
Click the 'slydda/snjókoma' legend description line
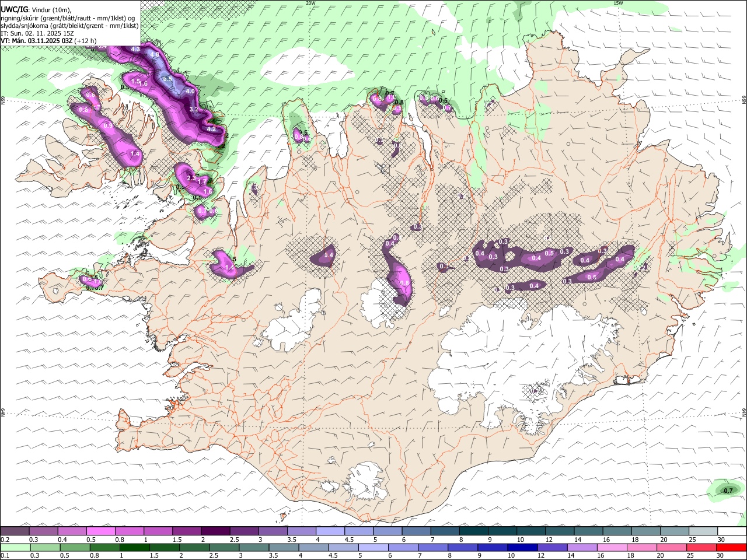point(69,26)
